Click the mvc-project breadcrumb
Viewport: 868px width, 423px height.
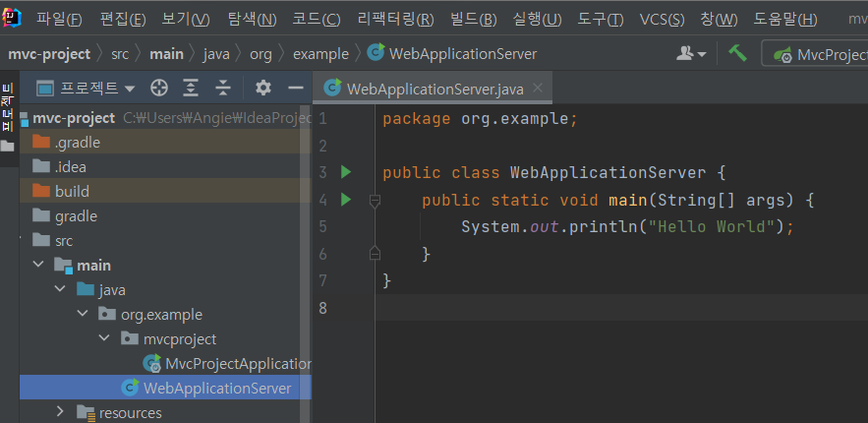49,54
